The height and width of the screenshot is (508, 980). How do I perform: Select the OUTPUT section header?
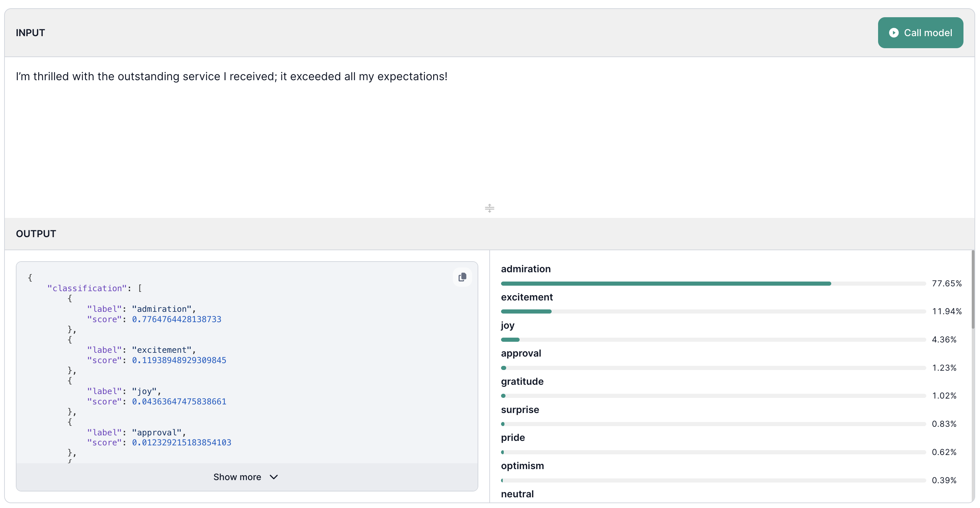tap(36, 233)
